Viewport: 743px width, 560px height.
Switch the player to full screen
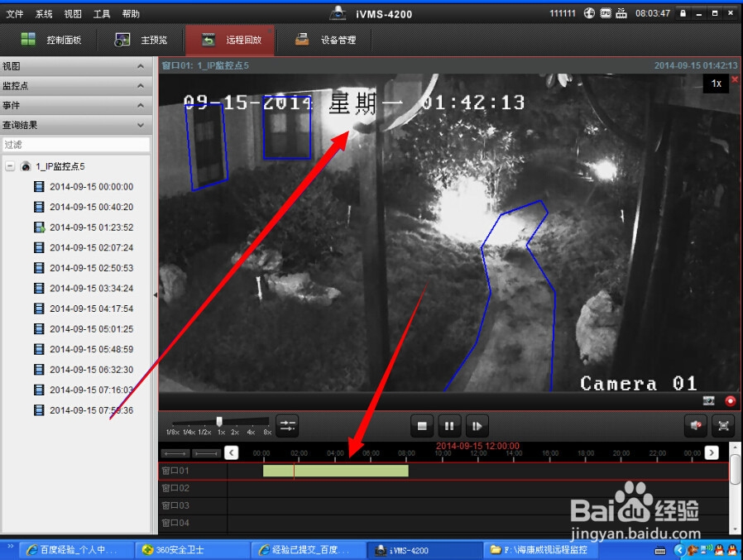723,425
